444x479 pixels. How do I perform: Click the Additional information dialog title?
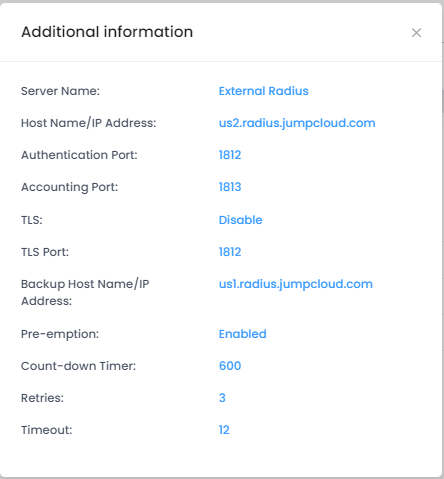point(107,32)
